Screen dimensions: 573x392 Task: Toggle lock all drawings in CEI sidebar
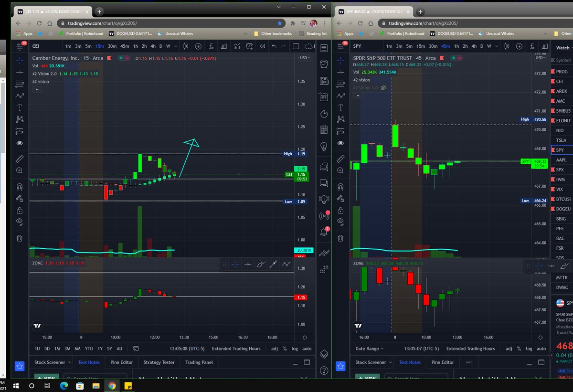click(20, 210)
